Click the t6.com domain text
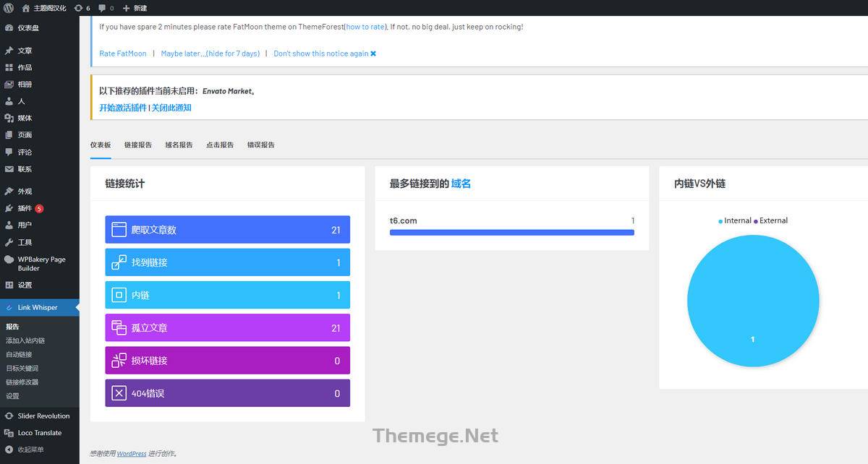Image resolution: width=868 pixels, height=464 pixels. click(x=404, y=220)
